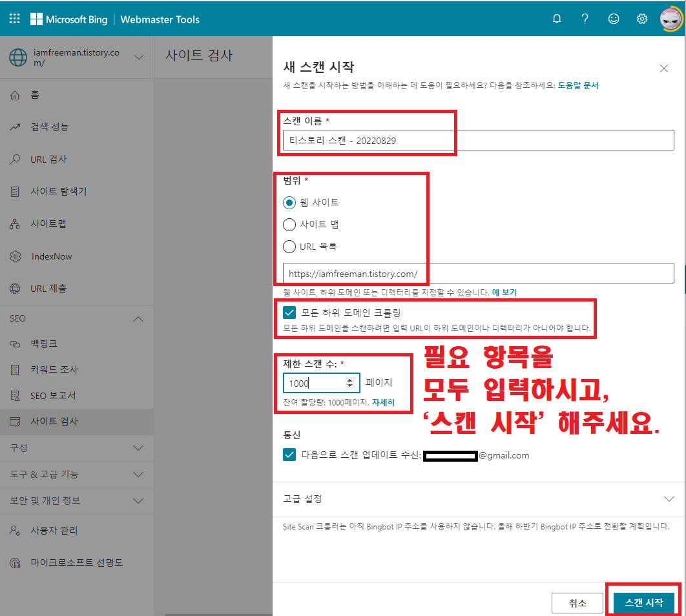
Task: Click the 사용자 관리 person icon
Action: coord(15,531)
